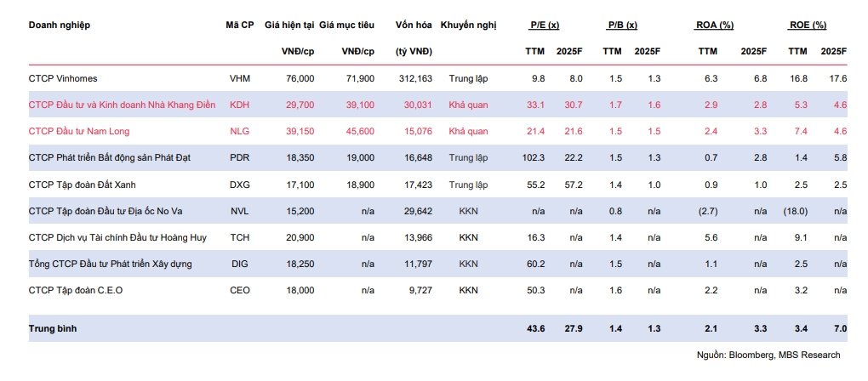Select 'CTCP Đầu tư Nam Long' row name
The width and height of the screenshot is (868, 381).
(x=79, y=131)
